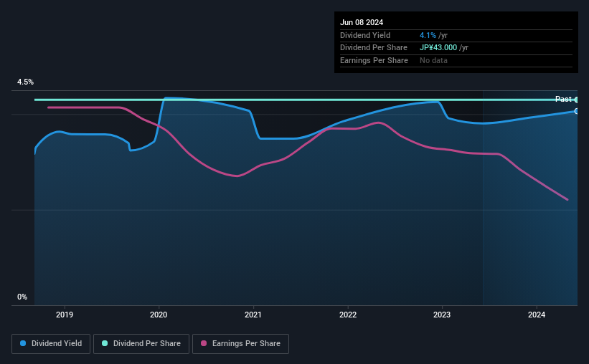Screen dimensions: 589x364
Task: Select the 2023 x-axis label
Action: (x=442, y=315)
